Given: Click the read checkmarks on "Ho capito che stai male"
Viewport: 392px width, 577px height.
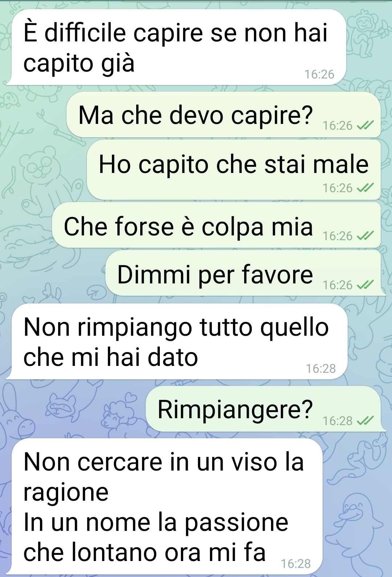Looking at the screenshot, I should pyautogui.click(x=365, y=188).
